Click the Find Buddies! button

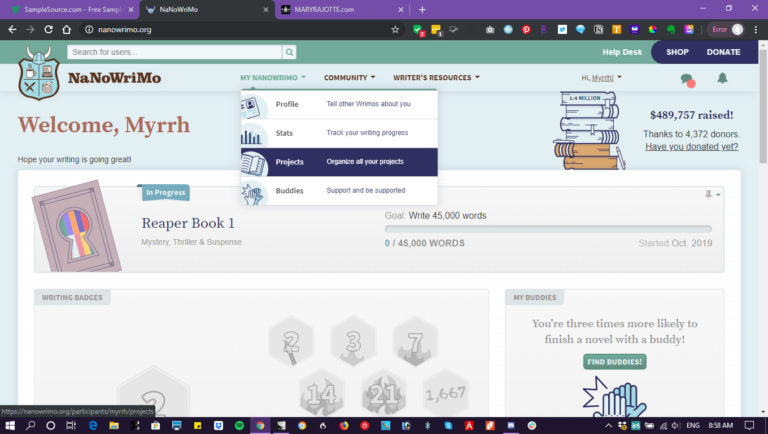tap(615, 361)
